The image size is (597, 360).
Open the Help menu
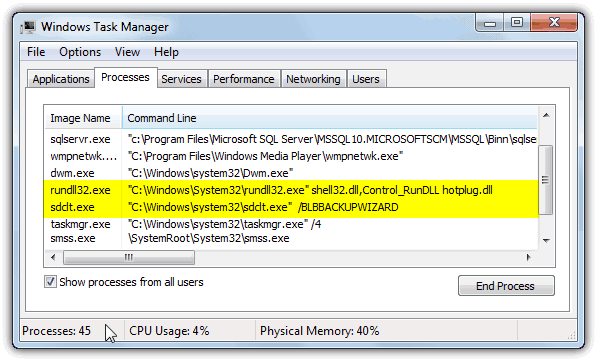[166, 52]
